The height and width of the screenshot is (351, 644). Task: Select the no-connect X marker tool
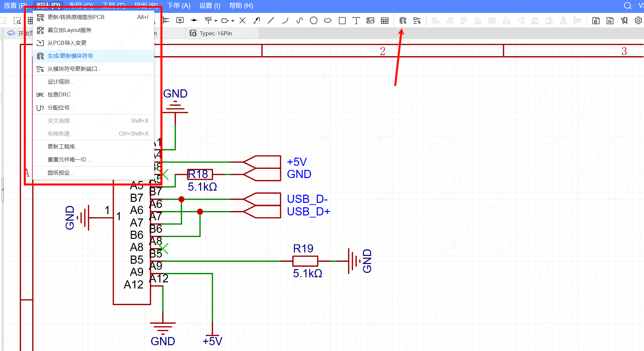tap(242, 21)
